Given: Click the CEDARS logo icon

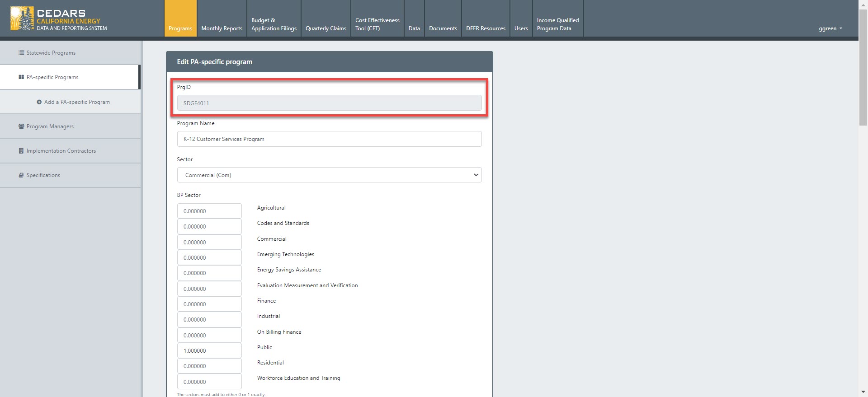Looking at the screenshot, I should click(x=22, y=19).
